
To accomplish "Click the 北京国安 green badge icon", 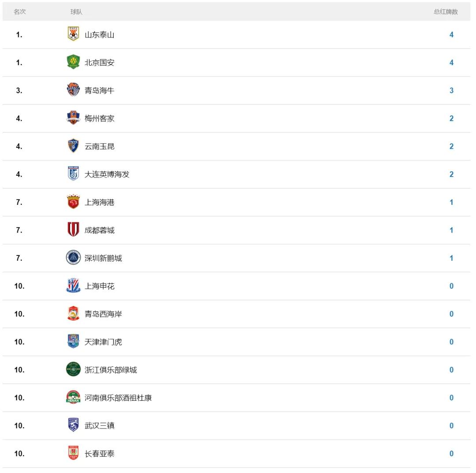I will pos(73,62).
